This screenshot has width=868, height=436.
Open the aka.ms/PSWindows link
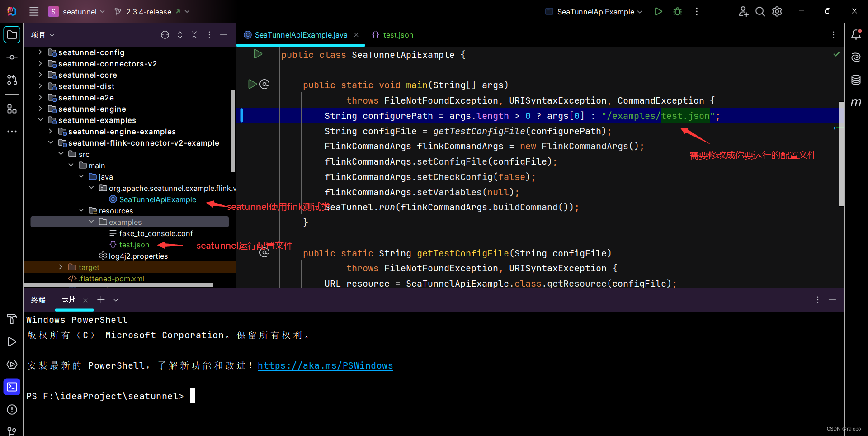325,365
